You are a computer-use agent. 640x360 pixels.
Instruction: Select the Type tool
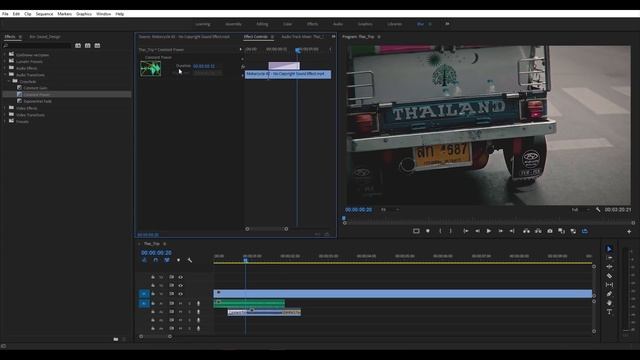tap(609, 312)
